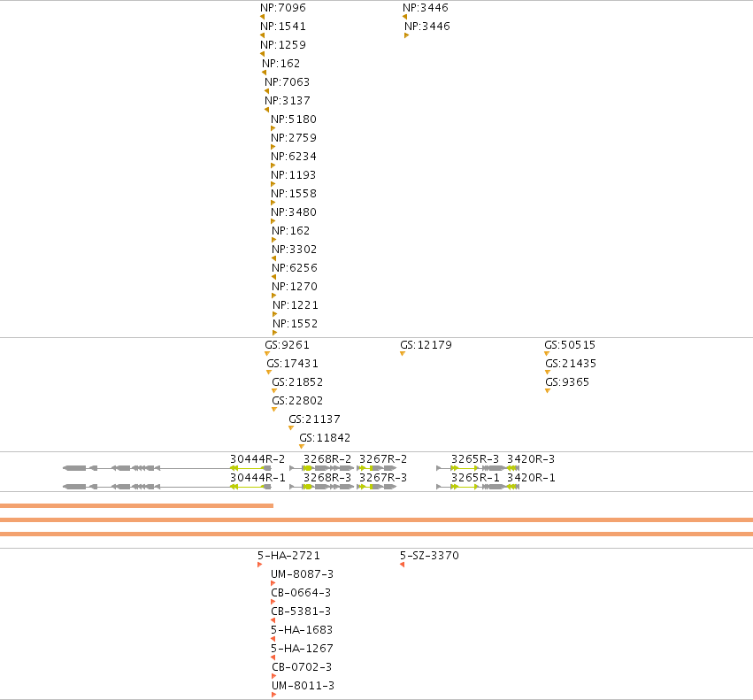
Task: Click the NP:1270 feature name
Action: (295, 287)
